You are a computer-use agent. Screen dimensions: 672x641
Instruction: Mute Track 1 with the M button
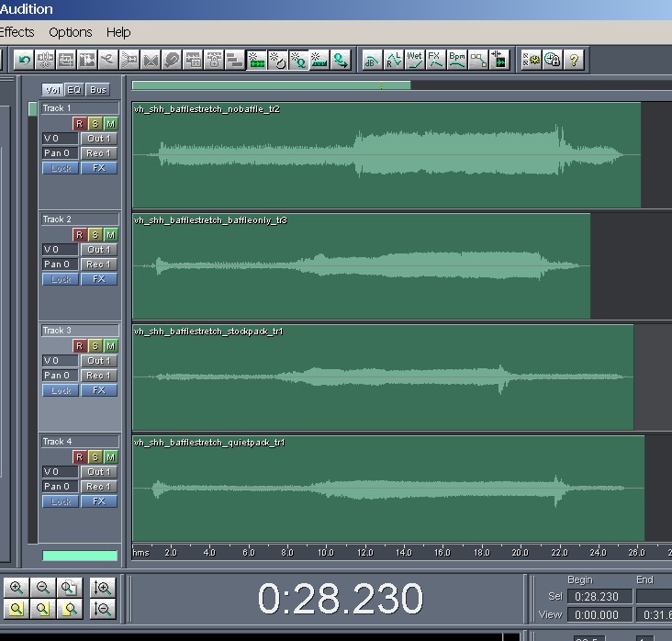110,123
